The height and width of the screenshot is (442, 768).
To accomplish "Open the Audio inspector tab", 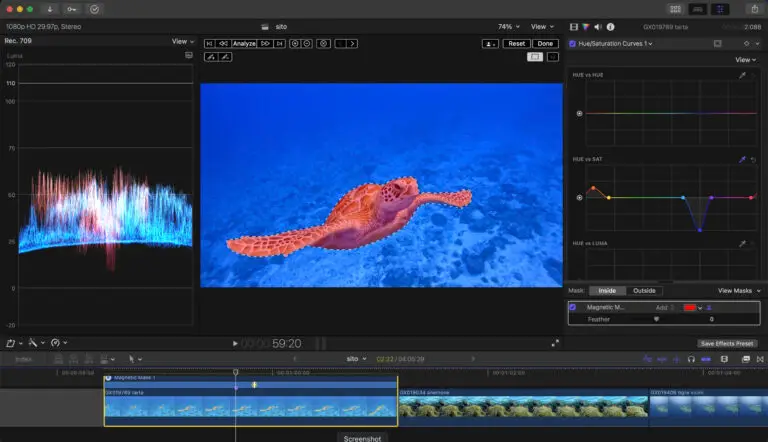I will [598, 27].
